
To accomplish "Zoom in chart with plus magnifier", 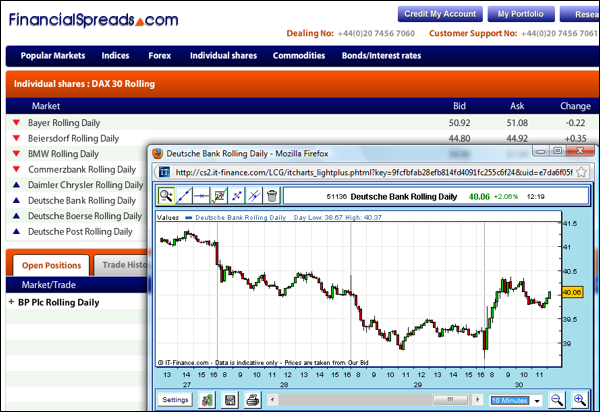I will pyautogui.click(x=579, y=400).
